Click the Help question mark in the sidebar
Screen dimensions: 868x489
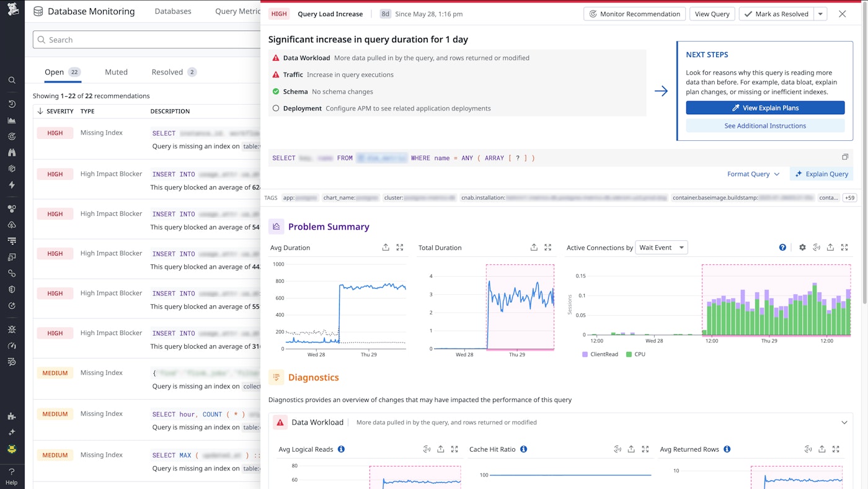click(12, 472)
